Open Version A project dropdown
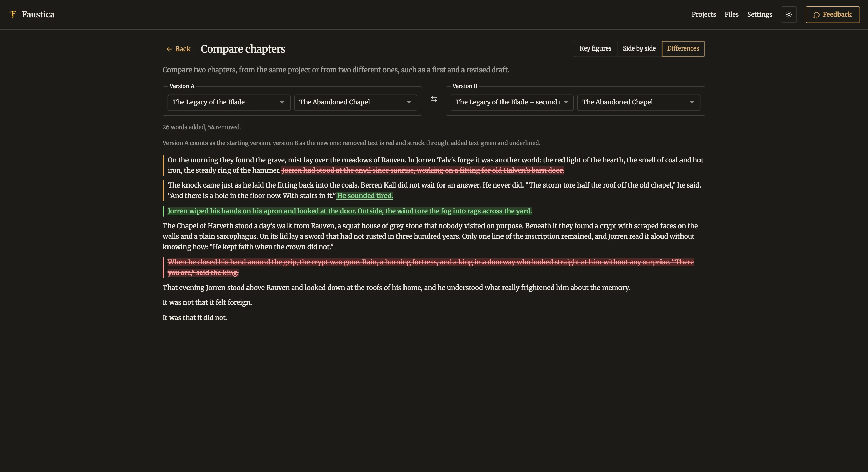This screenshot has width=868, height=472. click(229, 102)
